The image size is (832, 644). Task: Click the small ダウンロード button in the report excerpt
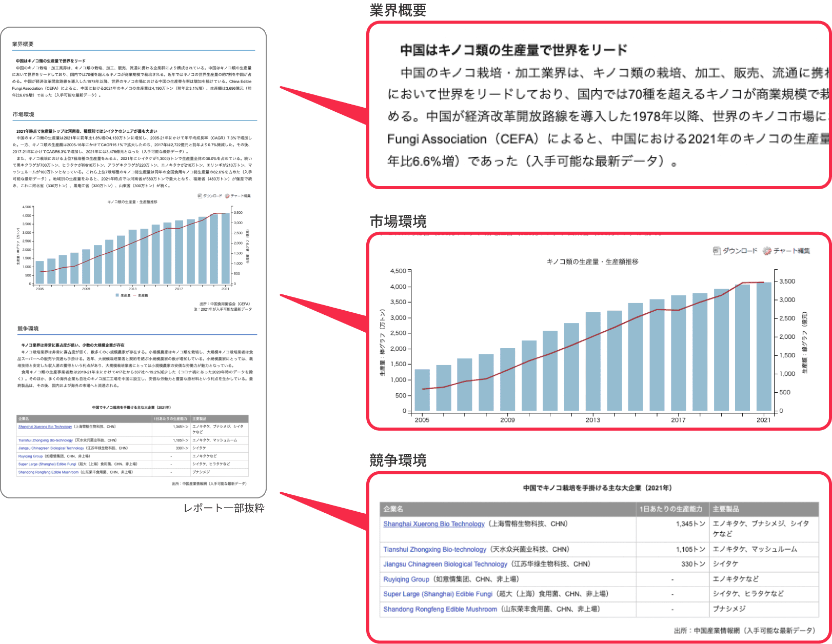click(210, 196)
